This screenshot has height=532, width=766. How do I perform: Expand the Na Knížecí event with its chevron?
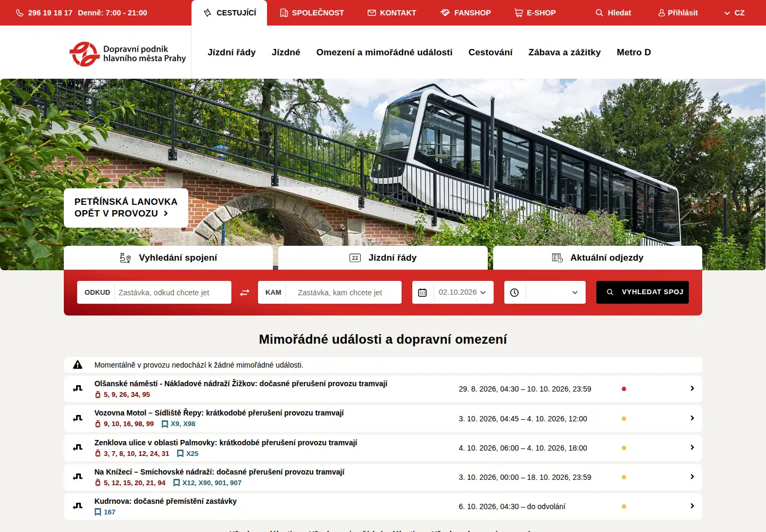[692, 477]
